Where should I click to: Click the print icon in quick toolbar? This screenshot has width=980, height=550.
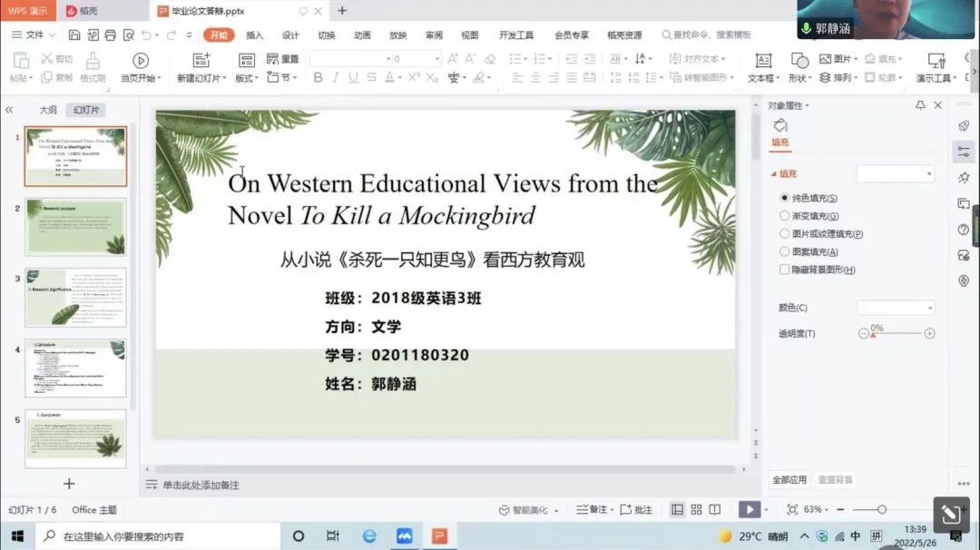[111, 35]
